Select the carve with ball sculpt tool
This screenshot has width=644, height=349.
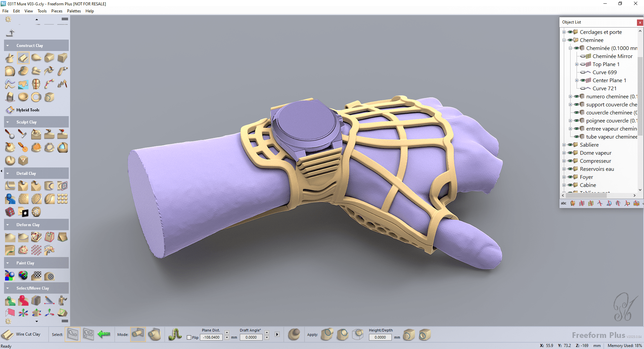10,134
